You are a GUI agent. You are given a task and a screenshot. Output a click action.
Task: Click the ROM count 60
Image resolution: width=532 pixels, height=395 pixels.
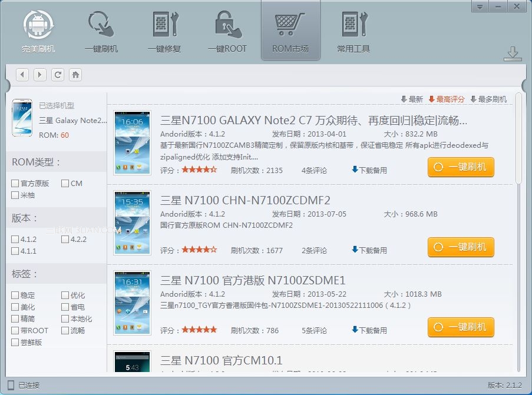pos(64,135)
